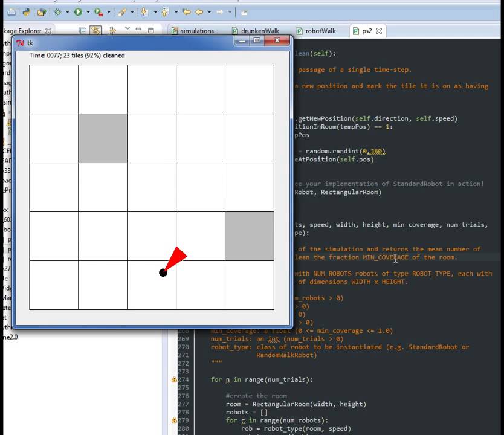Click line number 277 in the gutter
Image resolution: width=504 pixels, height=435 pixels.
coord(184,404)
